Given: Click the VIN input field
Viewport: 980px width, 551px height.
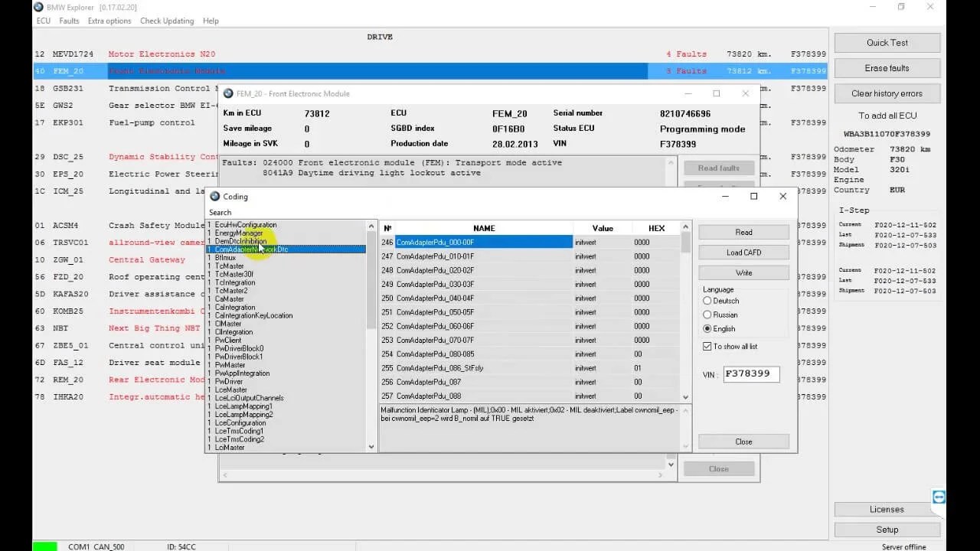Looking at the screenshot, I should (x=752, y=374).
